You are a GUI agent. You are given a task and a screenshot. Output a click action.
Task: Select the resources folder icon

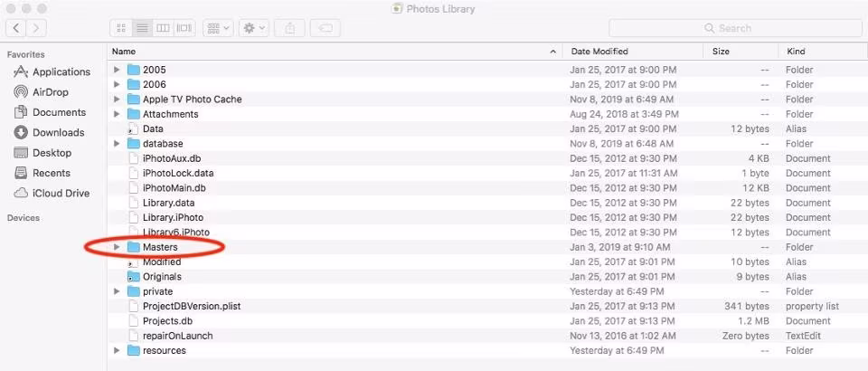pos(134,350)
